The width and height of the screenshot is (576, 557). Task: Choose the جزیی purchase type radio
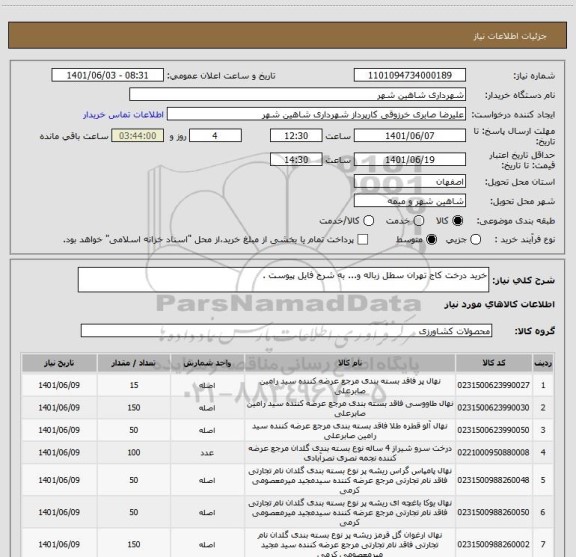(475, 240)
